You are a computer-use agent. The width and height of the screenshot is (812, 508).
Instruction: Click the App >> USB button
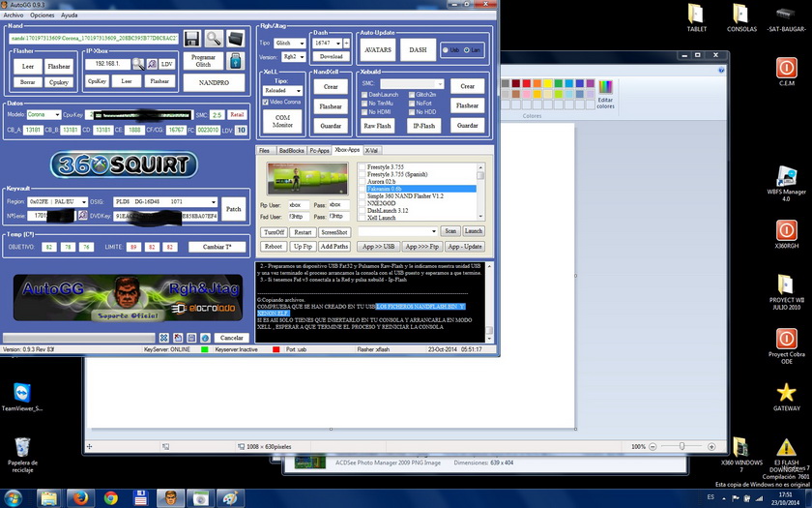click(x=378, y=247)
